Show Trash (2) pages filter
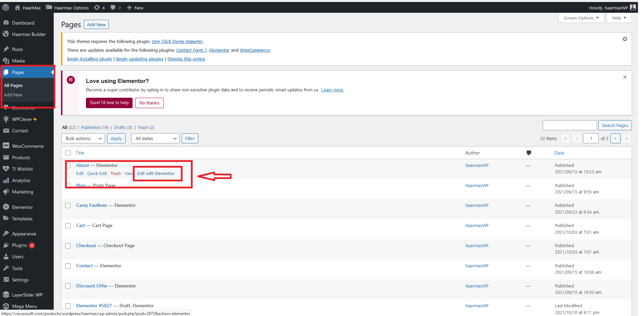Viewport: 644px width, 316px height. pos(146,127)
